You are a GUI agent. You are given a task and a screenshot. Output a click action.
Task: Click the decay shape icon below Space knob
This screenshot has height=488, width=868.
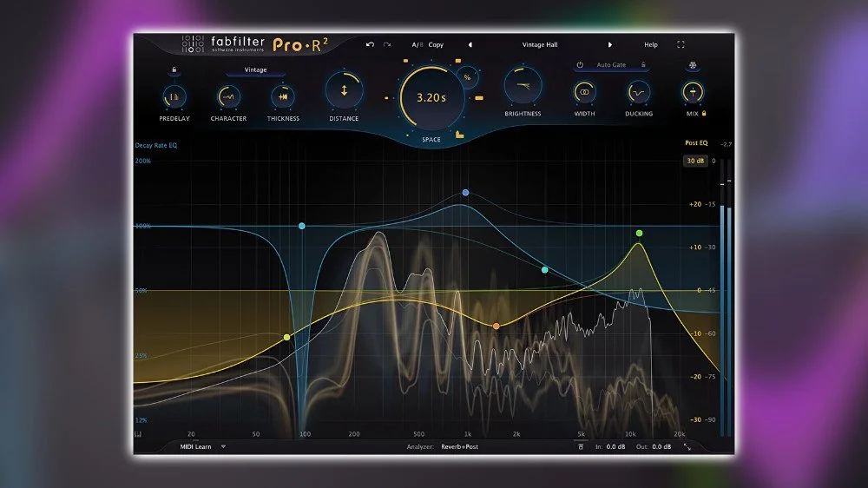point(459,135)
